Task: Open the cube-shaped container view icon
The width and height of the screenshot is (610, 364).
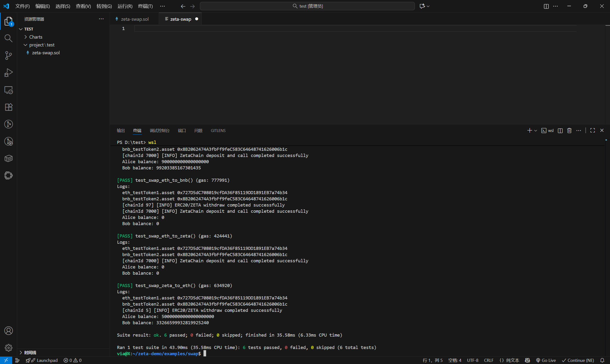Action: 9,158
